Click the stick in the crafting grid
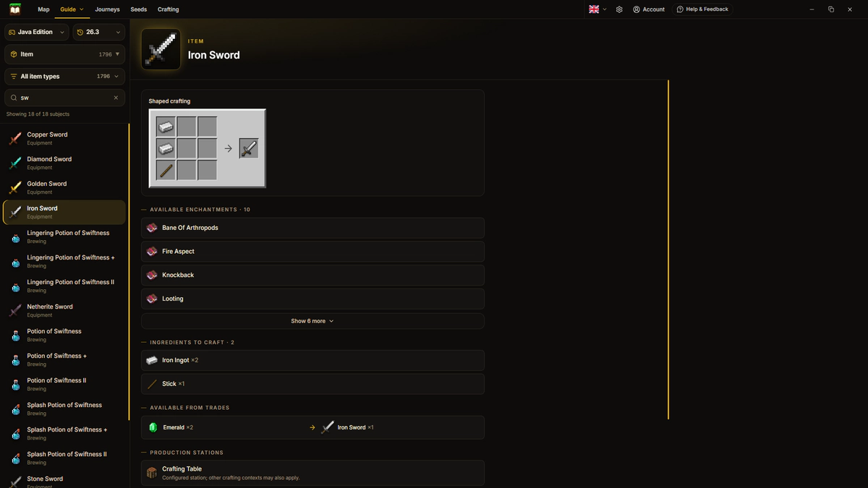 coord(166,171)
